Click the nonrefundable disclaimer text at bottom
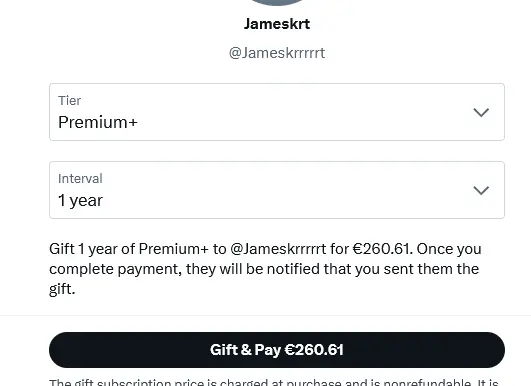Viewport: 531px width, 386px height. tap(274, 383)
